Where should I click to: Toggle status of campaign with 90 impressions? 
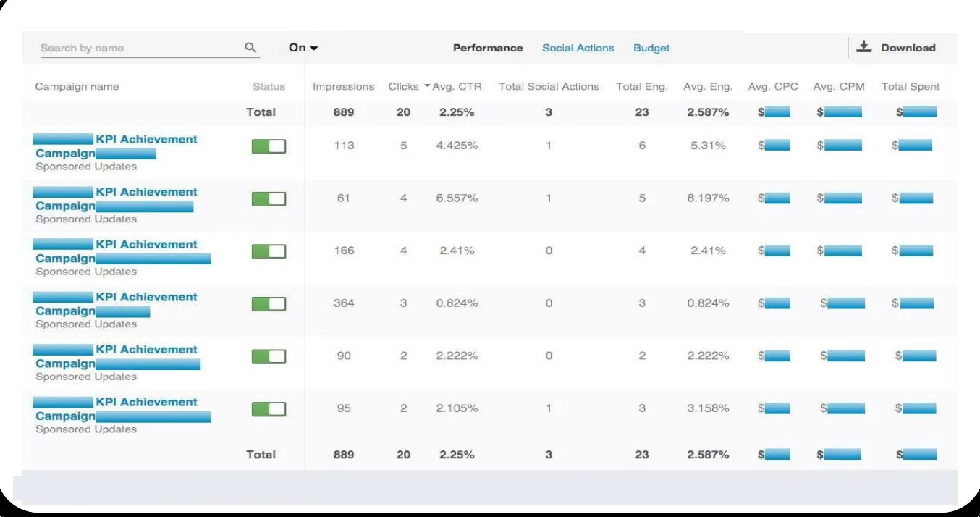269,356
